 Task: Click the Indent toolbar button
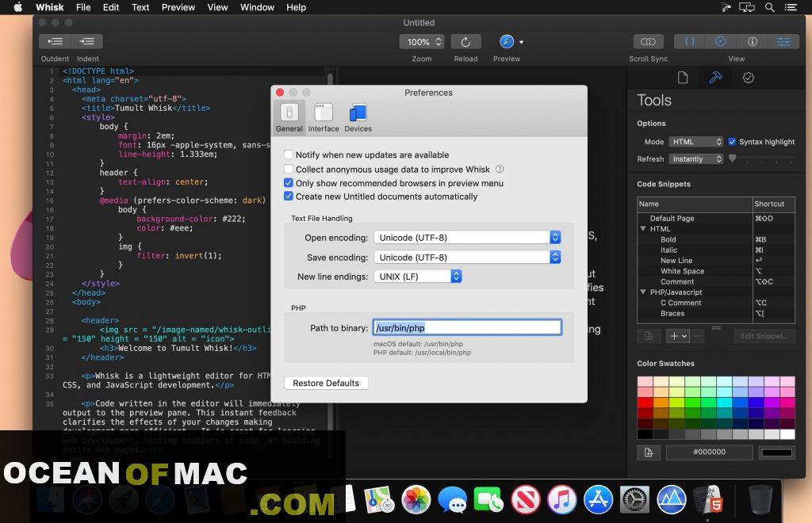click(x=87, y=41)
